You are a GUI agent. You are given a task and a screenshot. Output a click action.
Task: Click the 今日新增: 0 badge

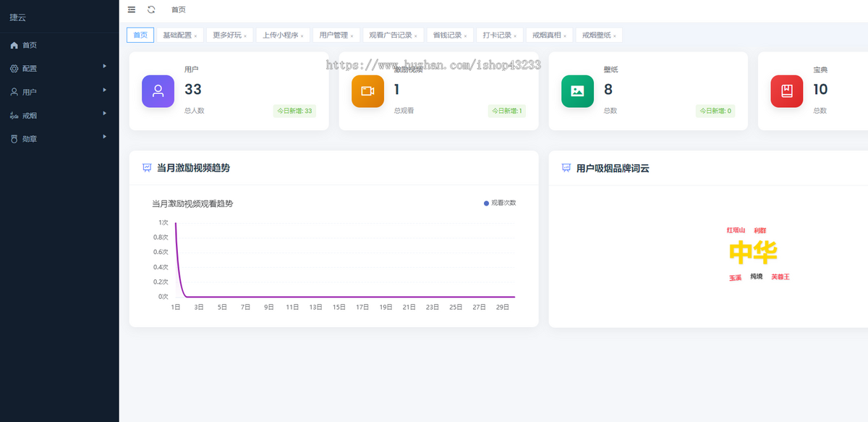click(x=715, y=111)
